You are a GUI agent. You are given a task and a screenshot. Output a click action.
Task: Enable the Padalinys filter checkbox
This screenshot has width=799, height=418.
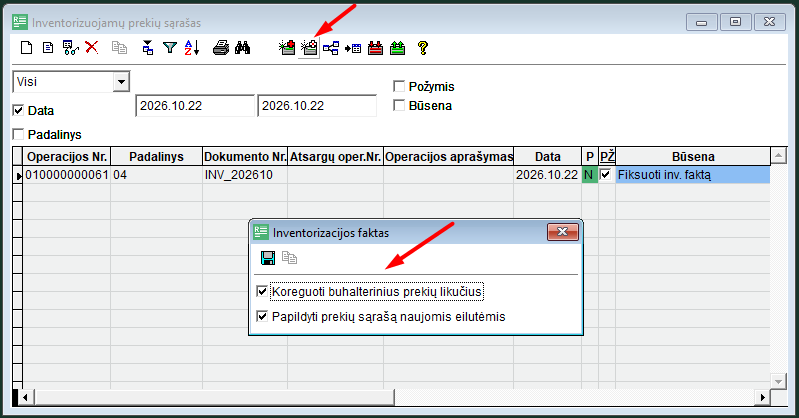(18, 134)
